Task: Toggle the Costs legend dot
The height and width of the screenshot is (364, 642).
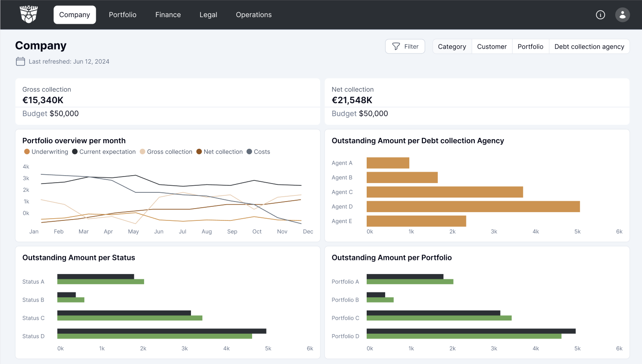Action: point(249,151)
